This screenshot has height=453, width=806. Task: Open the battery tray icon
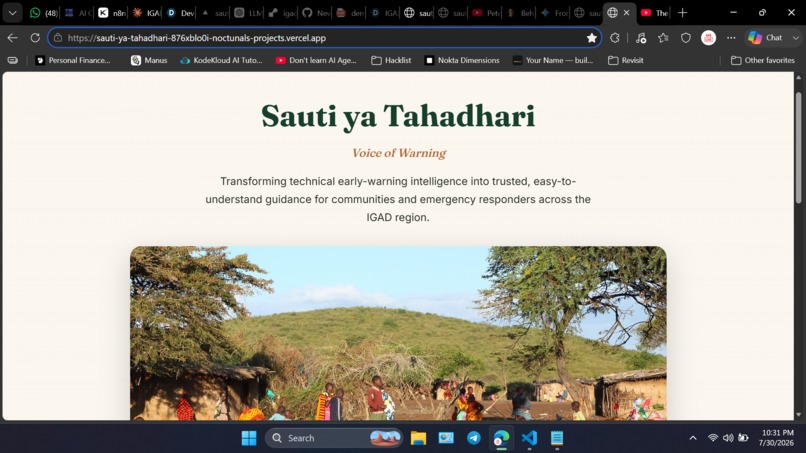tap(743, 438)
